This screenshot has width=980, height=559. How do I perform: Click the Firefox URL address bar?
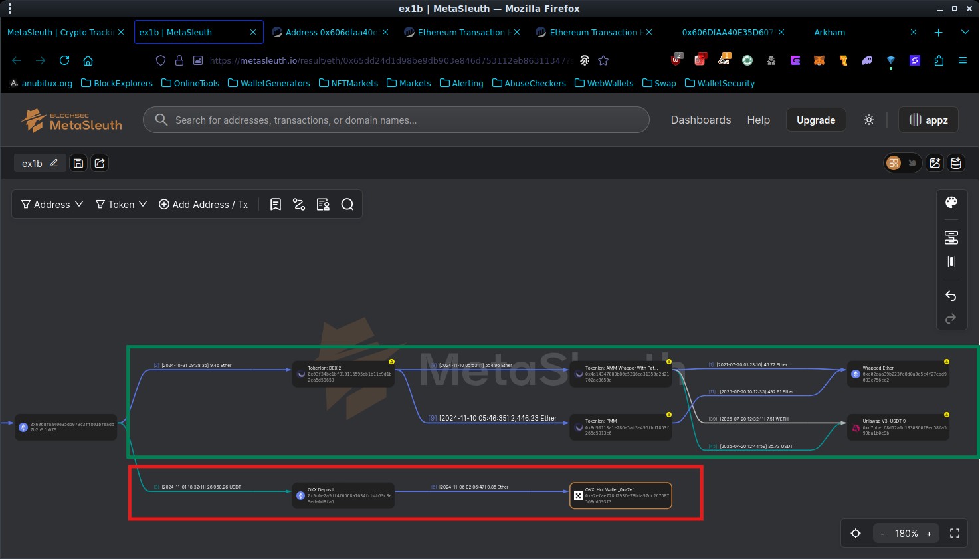pos(390,60)
